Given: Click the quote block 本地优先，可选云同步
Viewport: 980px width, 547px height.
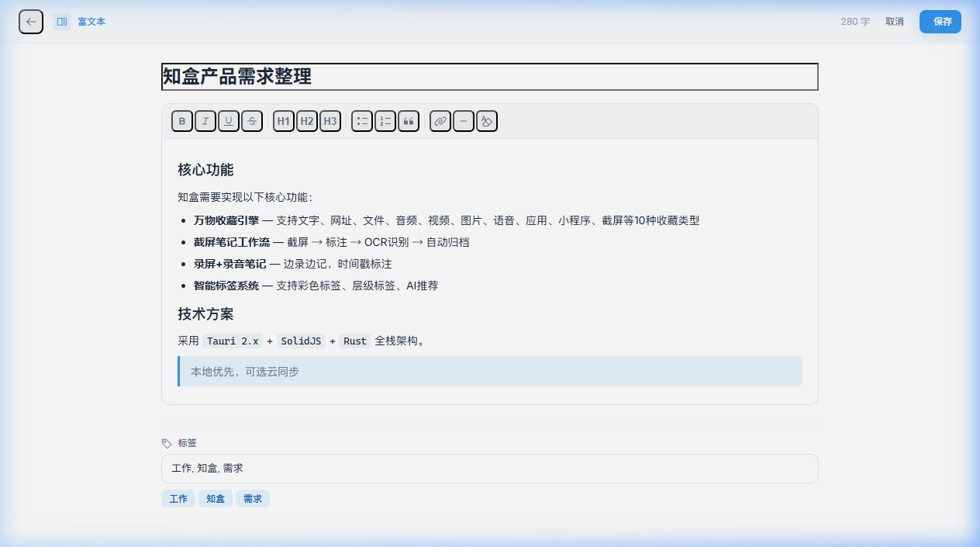Looking at the screenshot, I should [x=490, y=372].
